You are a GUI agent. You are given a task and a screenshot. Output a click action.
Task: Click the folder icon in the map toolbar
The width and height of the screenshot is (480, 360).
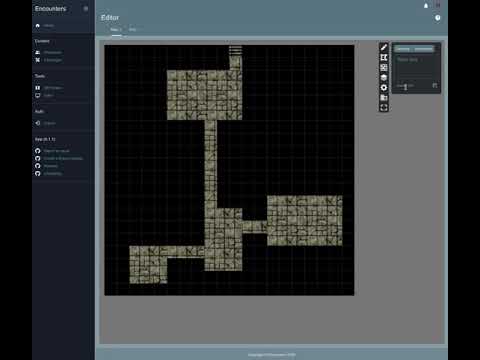coord(384,97)
